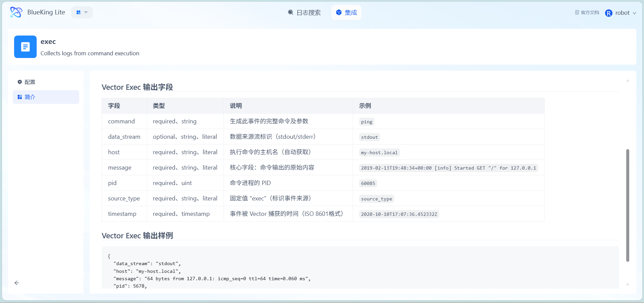The image size is (644, 303).
Task: Select the 配置 sidebar item
Action: pos(46,82)
